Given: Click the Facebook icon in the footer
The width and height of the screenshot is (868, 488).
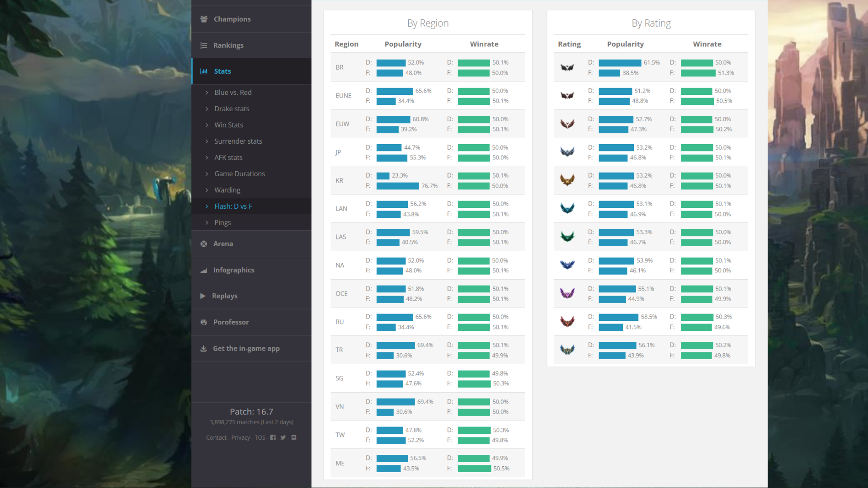Looking at the screenshot, I should coord(273,437).
